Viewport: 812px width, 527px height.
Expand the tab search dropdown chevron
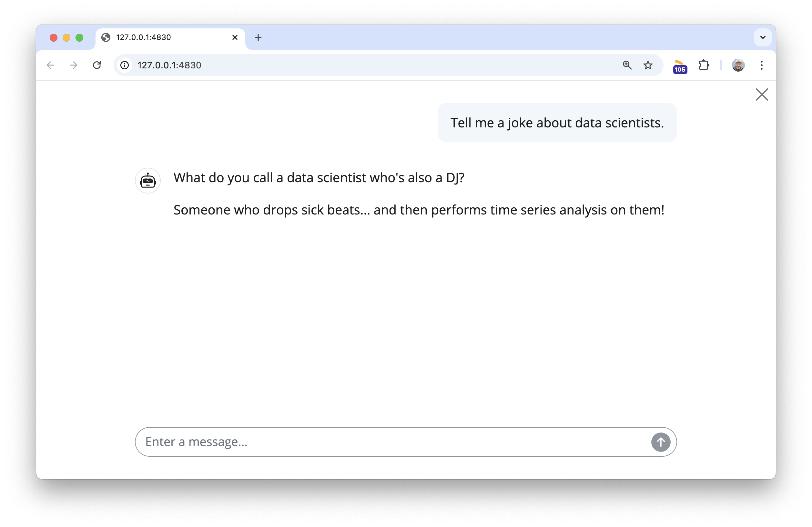pos(763,37)
